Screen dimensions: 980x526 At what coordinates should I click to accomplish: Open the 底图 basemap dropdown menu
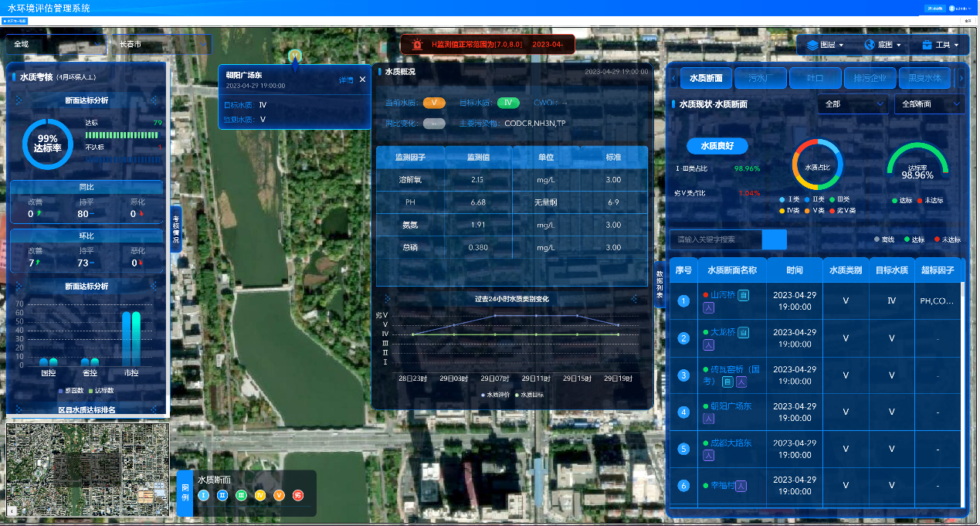[883, 45]
